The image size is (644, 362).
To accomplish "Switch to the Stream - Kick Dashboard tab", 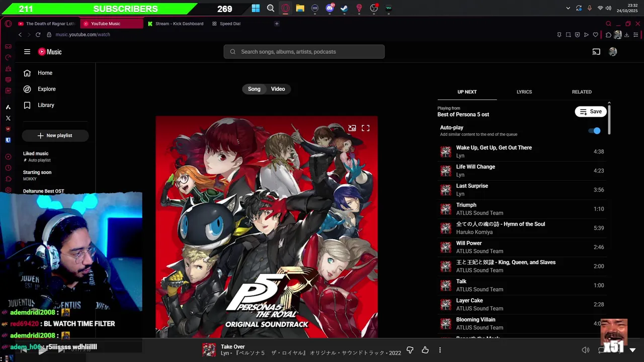I will point(177,24).
